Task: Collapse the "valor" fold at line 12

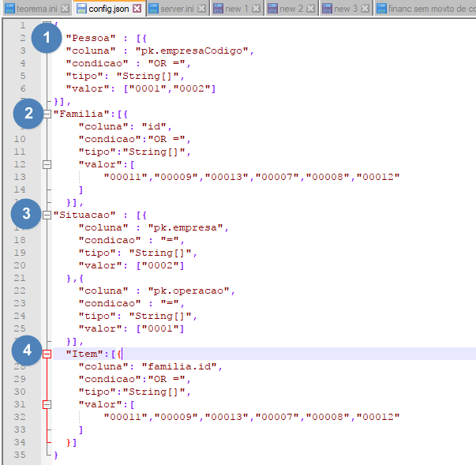Action: point(47,164)
